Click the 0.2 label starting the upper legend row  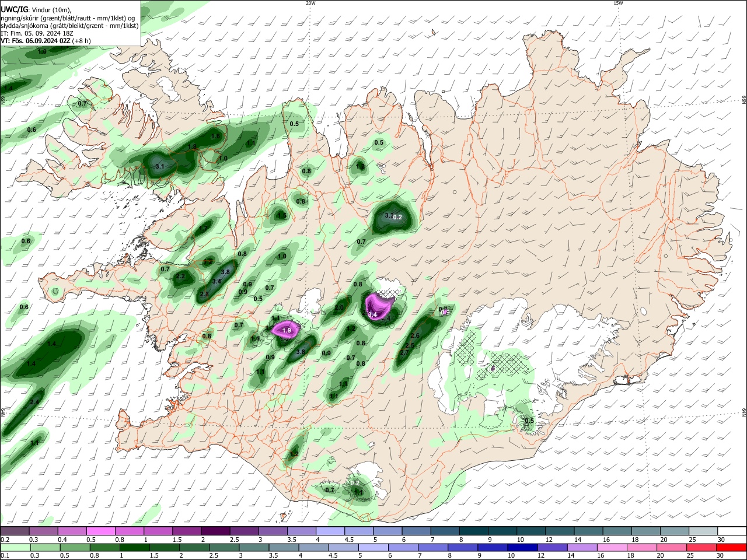pyautogui.click(x=5, y=540)
